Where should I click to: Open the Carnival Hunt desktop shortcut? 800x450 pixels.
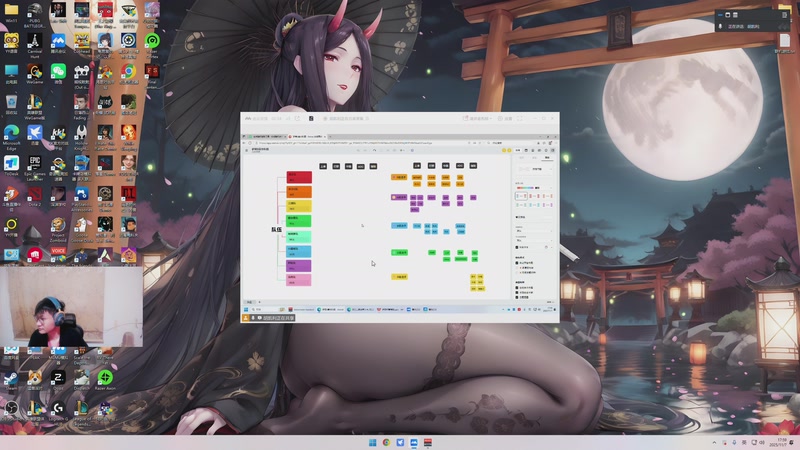(x=35, y=45)
